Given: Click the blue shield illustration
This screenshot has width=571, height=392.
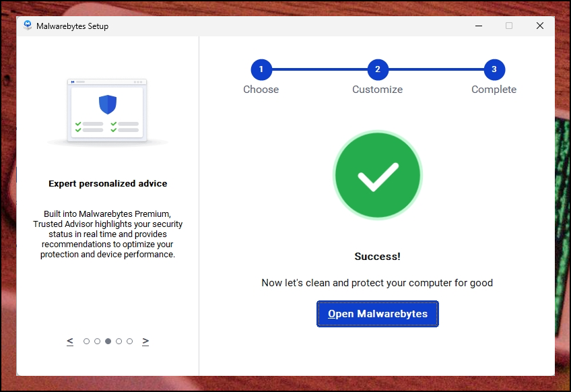Looking at the screenshot, I should pos(108,104).
